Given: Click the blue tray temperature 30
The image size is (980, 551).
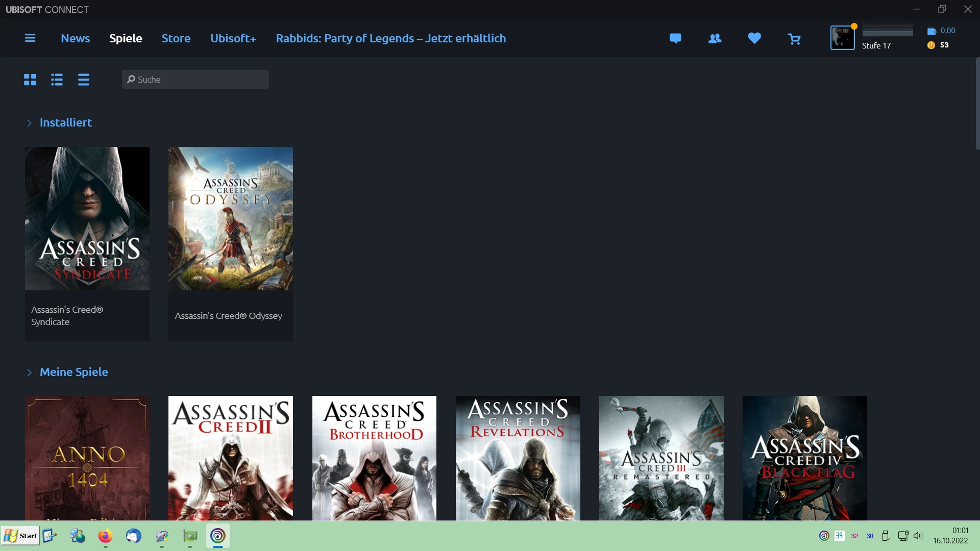Looking at the screenshot, I should tap(870, 536).
